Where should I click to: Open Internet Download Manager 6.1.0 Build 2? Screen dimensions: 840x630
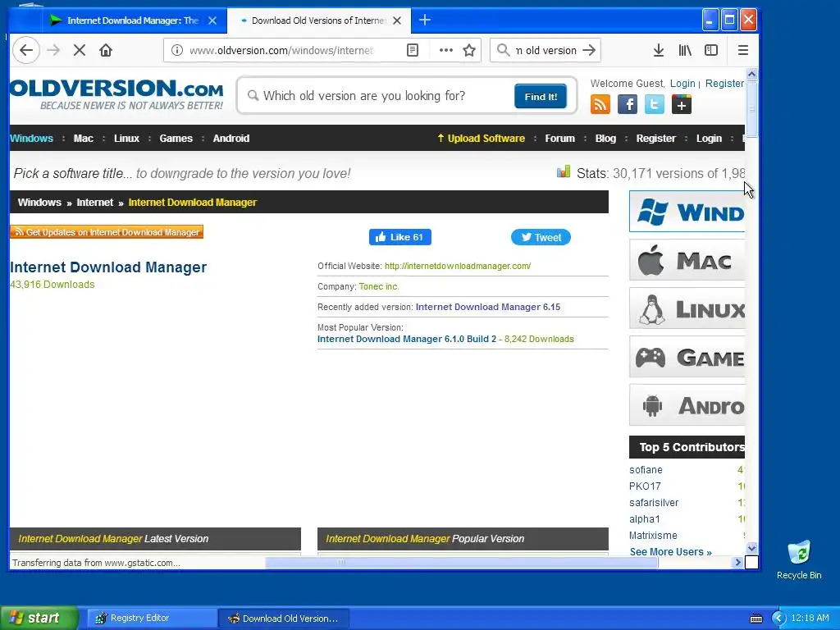click(x=407, y=339)
